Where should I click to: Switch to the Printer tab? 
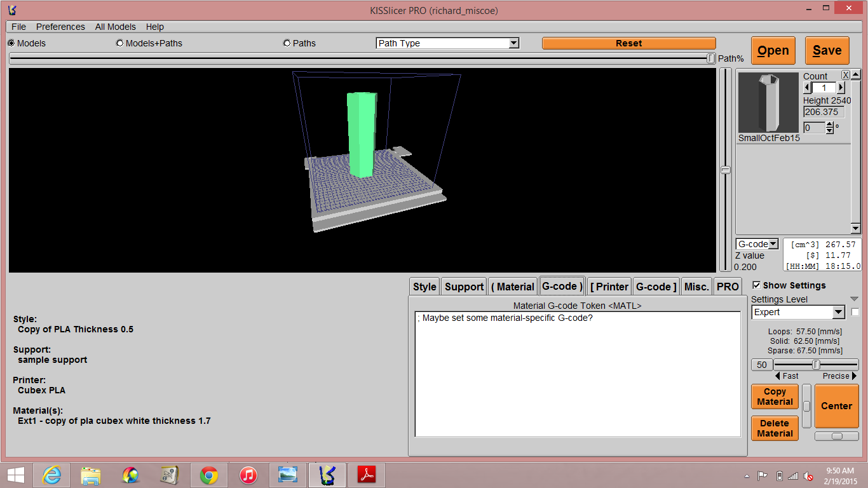pyautogui.click(x=609, y=287)
